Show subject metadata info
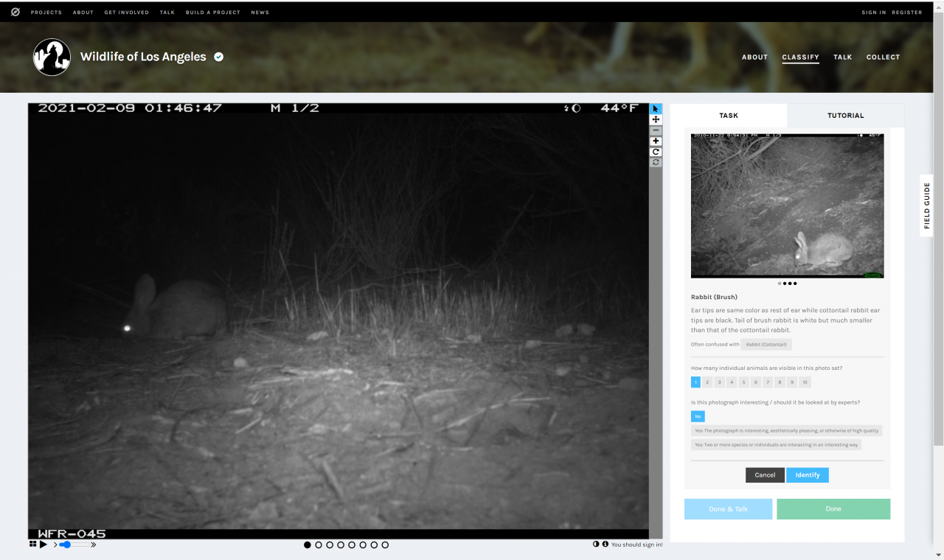This screenshot has height=560, width=944. click(x=605, y=545)
